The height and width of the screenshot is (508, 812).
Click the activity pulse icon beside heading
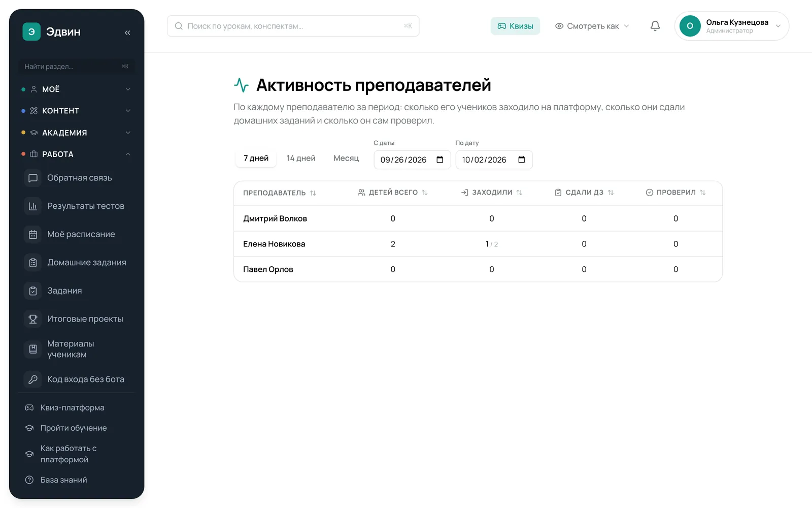(241, 85)
